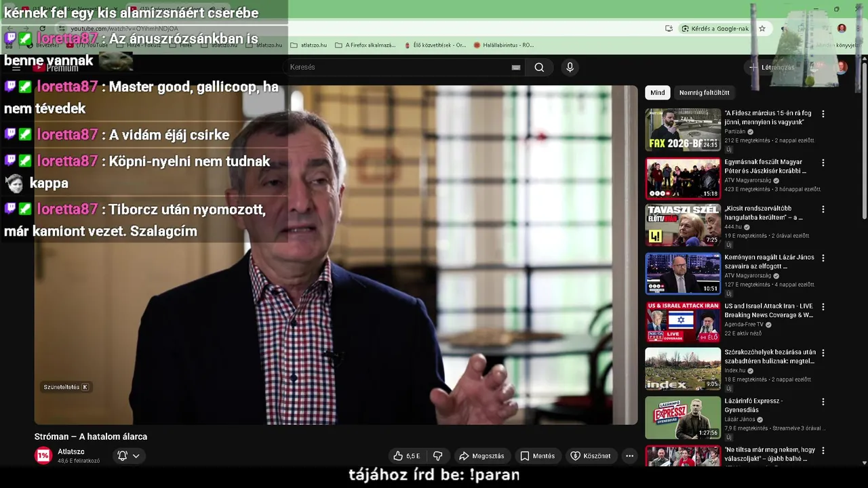This screenshot has width=868, height=488.
Task: Click the ATV Magyarország name under Egymásnak feszült
Action: click(748, 181)
